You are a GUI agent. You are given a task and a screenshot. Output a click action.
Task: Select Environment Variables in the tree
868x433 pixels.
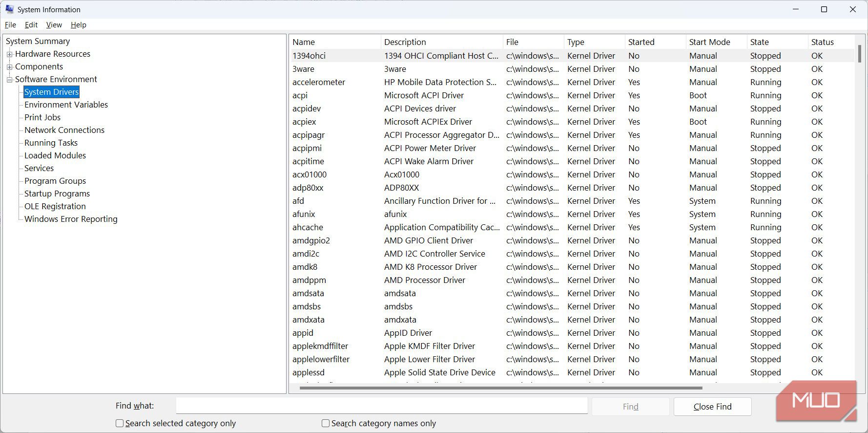pos(66,105)
